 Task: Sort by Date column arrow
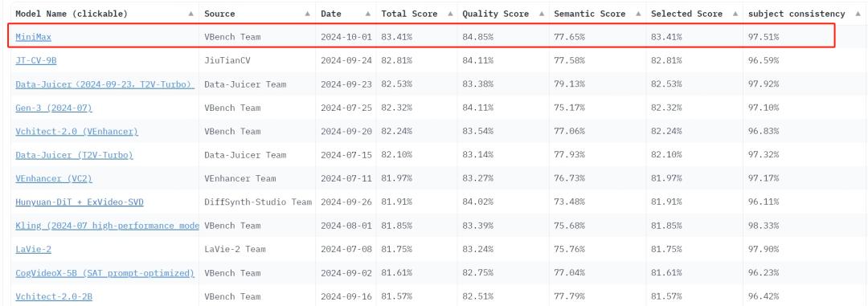tap(368, 14)
